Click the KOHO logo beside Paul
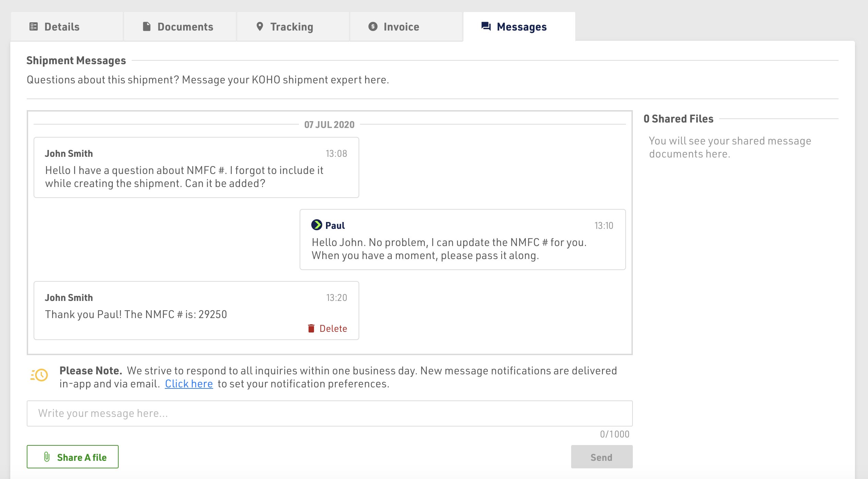The width and height of the screenshot is (868, 479). tap(316, 225)
